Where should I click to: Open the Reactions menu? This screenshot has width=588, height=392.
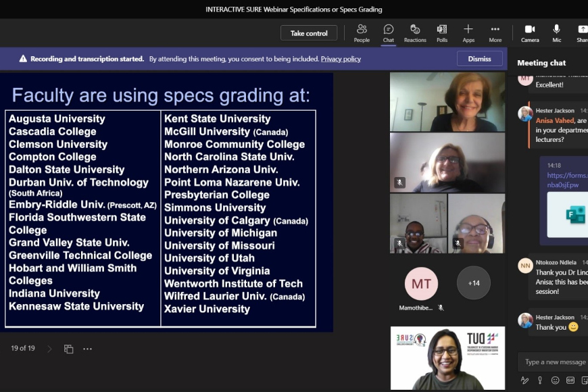pyautogui.click(x=415, y=33)
